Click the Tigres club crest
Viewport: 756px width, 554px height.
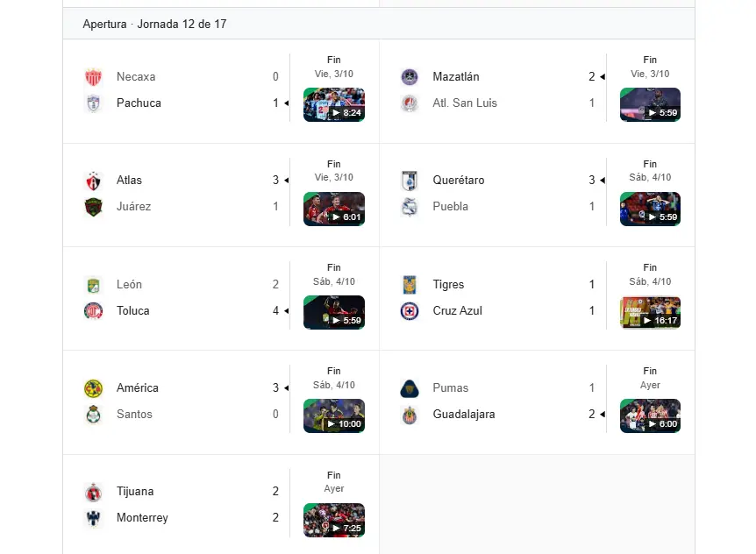410,285
